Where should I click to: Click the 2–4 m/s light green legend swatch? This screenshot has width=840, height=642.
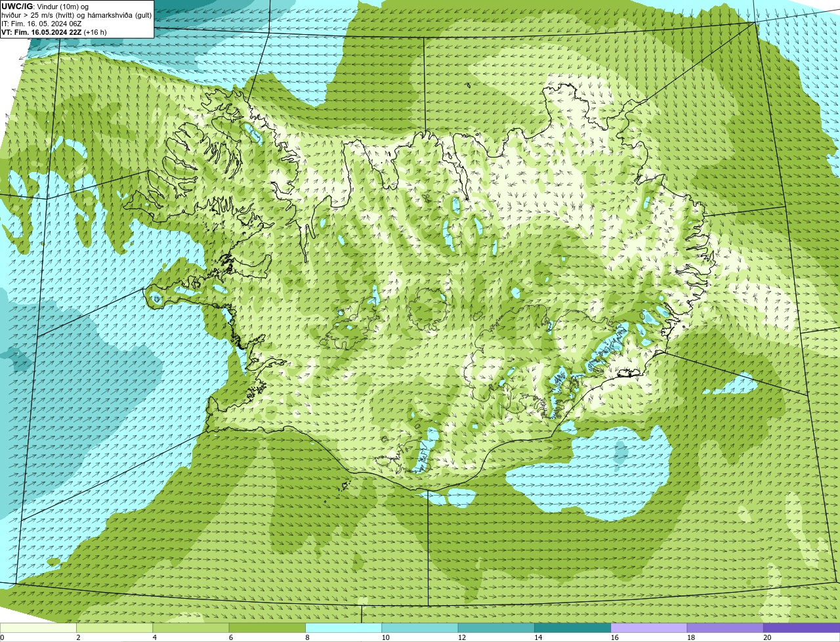click(114, 628)
